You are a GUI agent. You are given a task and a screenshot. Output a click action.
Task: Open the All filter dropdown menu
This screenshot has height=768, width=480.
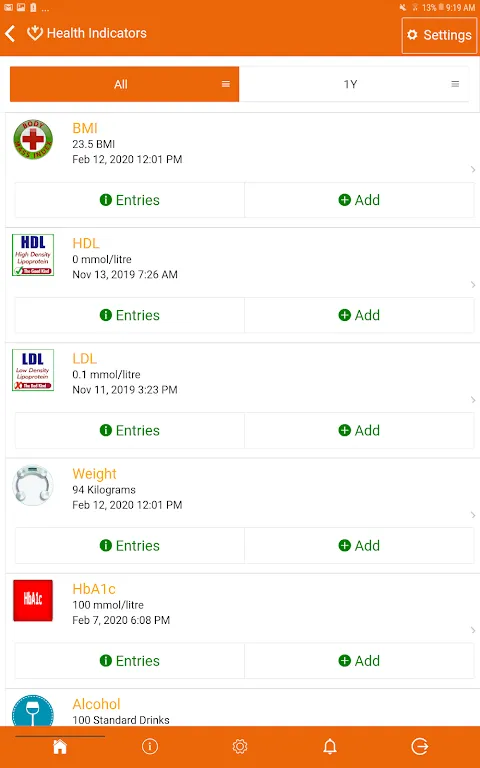[124, 84]
